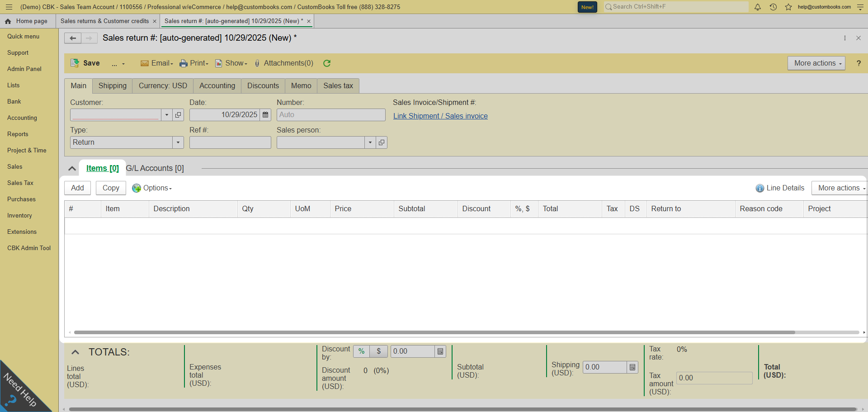Click the green refresh icon in toolbar
Screen dimensions: 868x412
tap(327, 63)
